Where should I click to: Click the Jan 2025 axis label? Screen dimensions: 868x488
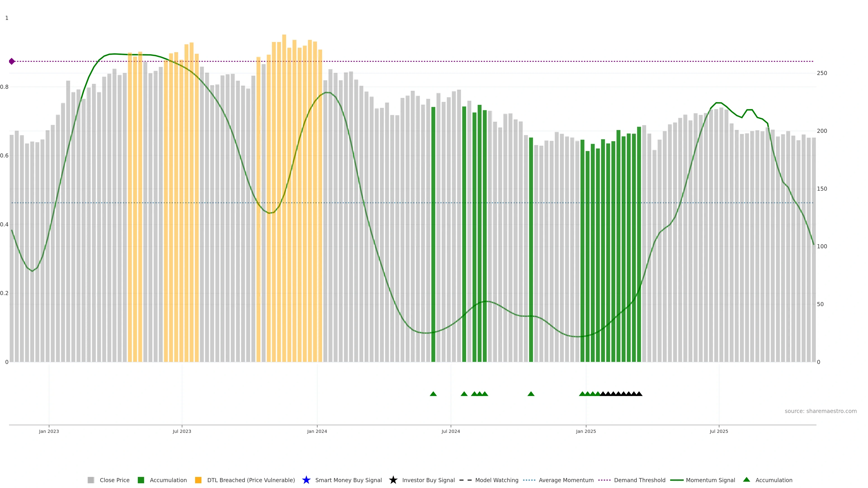(x=586, y=431)
